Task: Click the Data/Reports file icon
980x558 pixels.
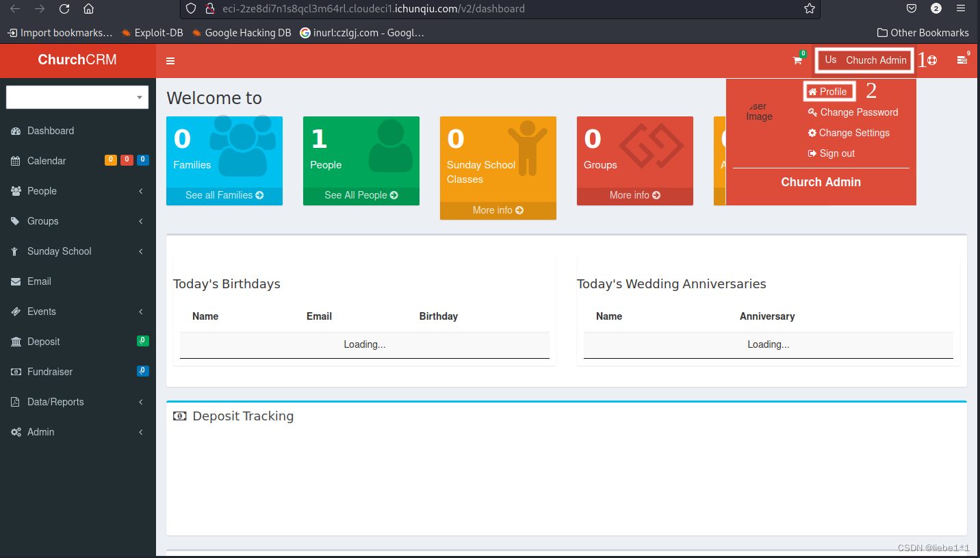Action: tap(15, 402)
